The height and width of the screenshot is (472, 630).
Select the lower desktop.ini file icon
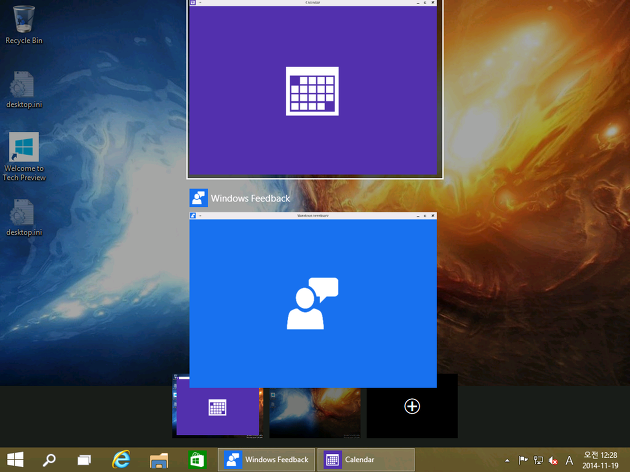[23, 217]
